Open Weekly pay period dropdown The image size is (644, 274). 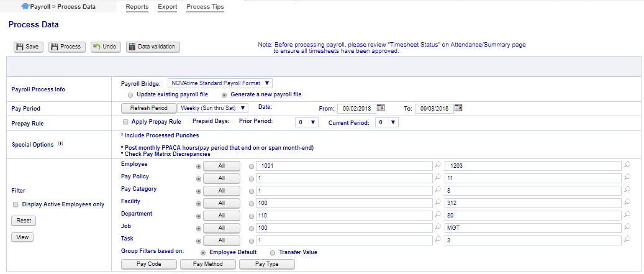click(x=212, y=108)
